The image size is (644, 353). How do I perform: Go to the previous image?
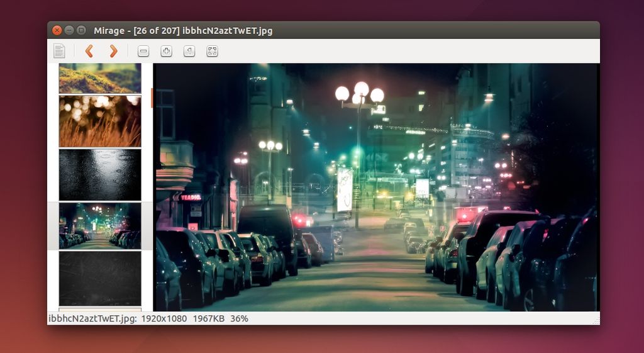(89, 51)
